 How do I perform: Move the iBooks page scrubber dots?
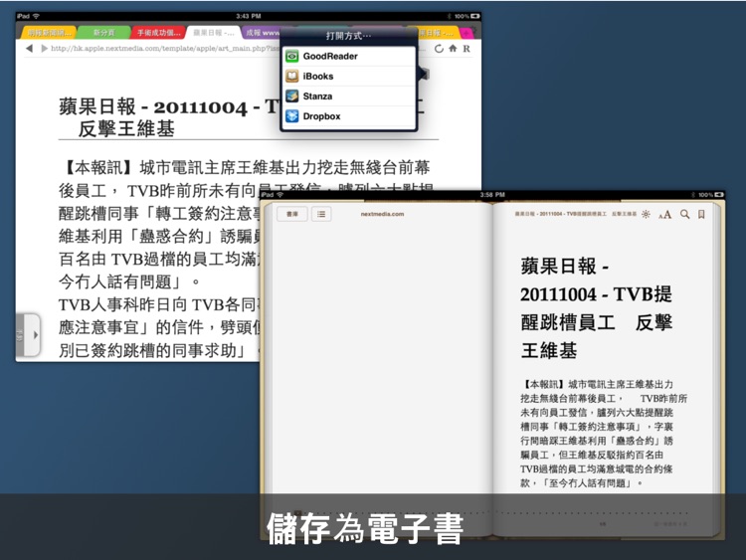(490, 513)
